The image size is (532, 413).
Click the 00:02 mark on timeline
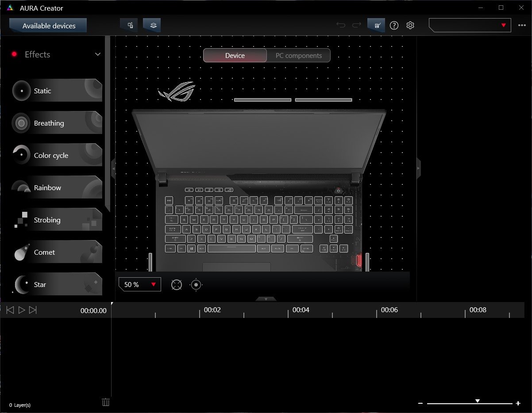(x=212, y=310)
